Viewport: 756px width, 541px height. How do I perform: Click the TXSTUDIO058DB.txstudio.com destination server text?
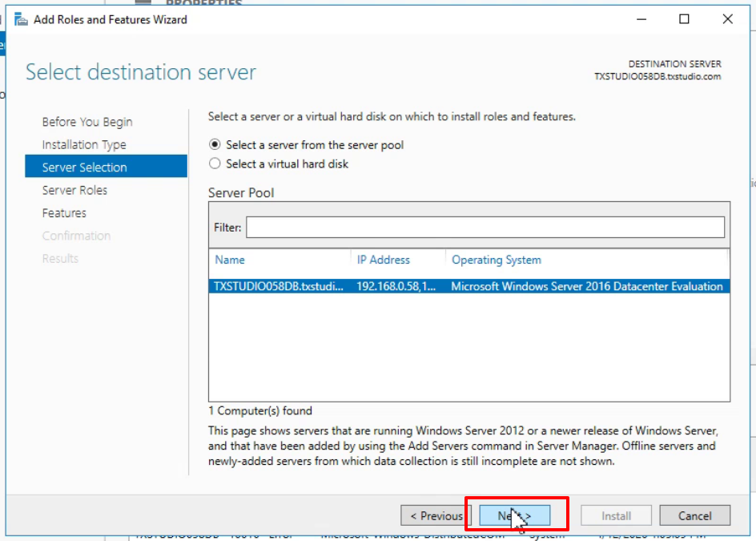pyautogui.click(x=657, y=76)
